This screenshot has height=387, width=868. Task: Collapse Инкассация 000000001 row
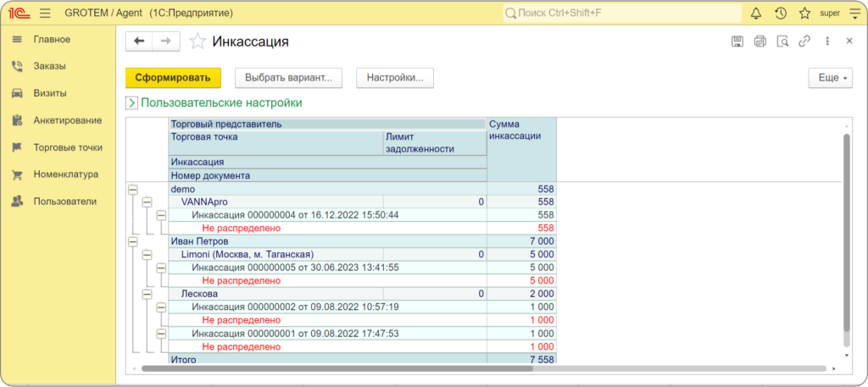161,334
